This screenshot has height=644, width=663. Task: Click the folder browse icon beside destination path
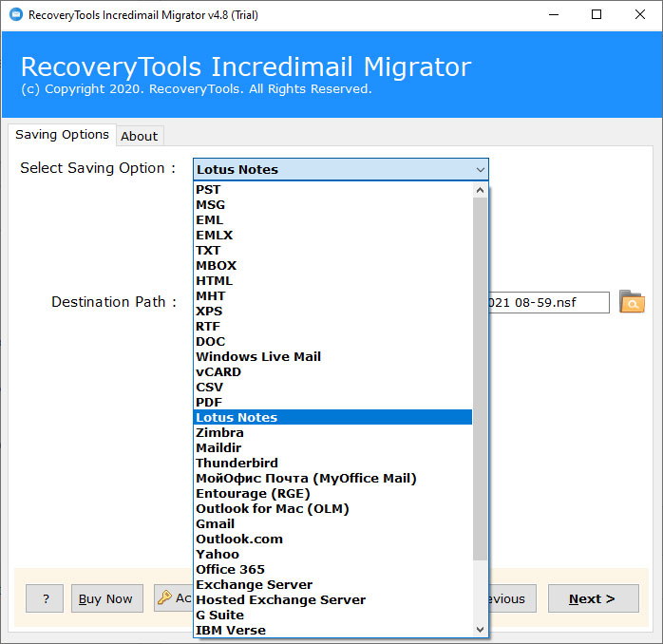click(x=632, y=302)
